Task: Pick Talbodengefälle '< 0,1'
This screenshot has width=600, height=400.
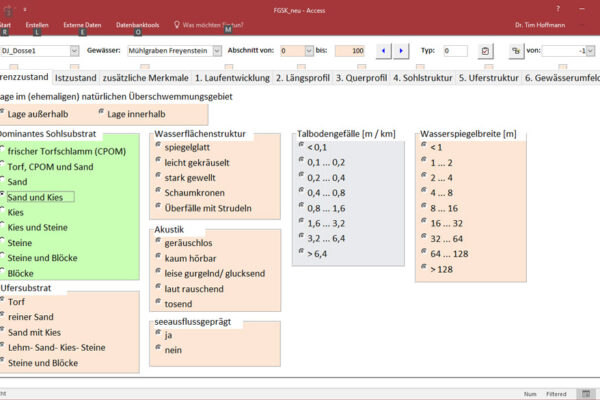Action: pyautogui.click(x=313, y=147)
